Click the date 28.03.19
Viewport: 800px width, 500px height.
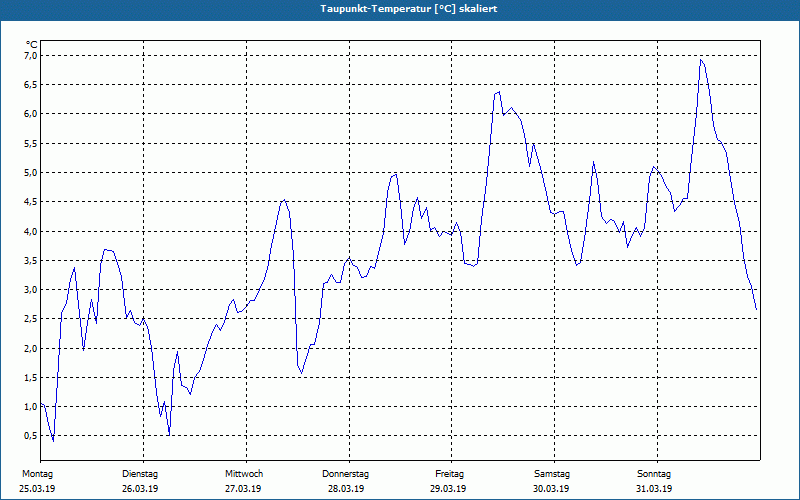tap(346, 489)
